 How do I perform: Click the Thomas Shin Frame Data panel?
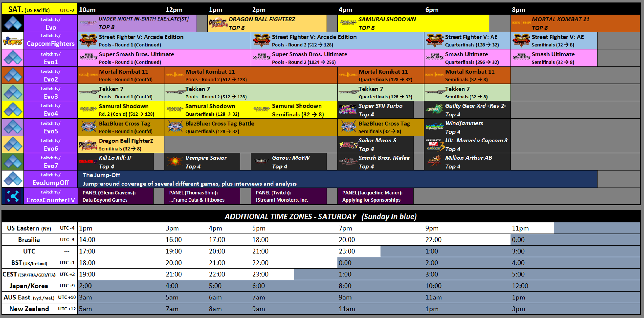pyautogui.click(x=202, y=196)
